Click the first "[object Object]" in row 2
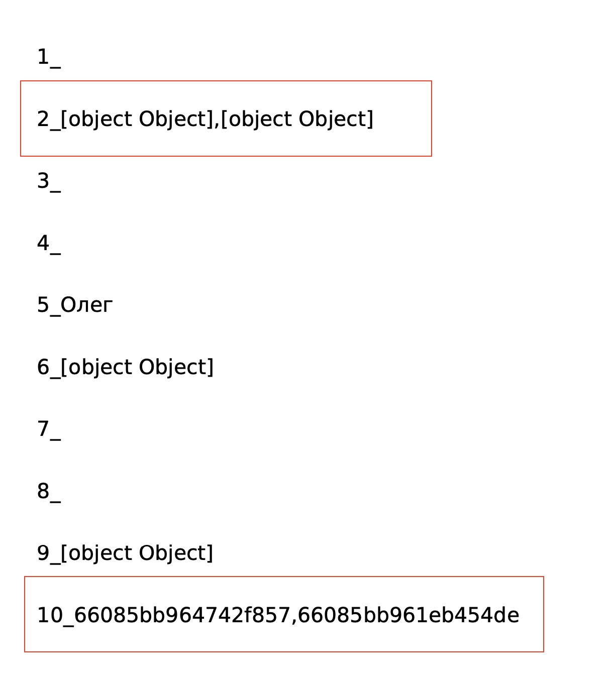Image resolution: width=616 pixels, height=680 pixels. 137,119
